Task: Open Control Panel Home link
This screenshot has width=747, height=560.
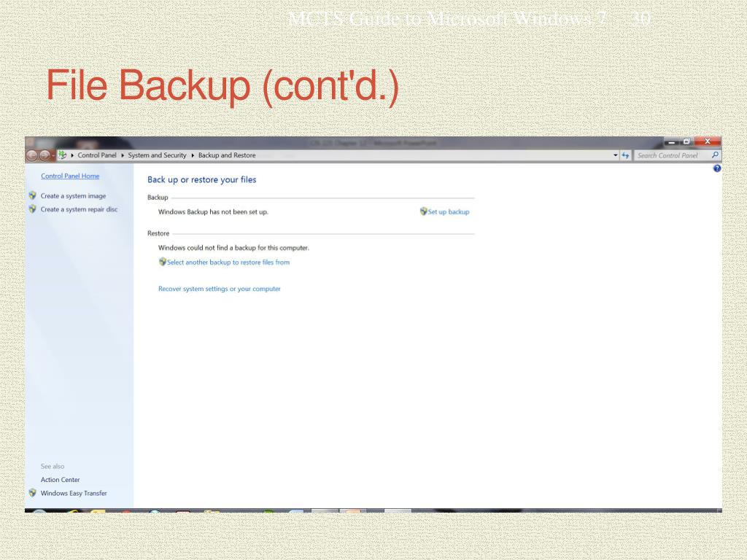Action: tap(70, 176)
